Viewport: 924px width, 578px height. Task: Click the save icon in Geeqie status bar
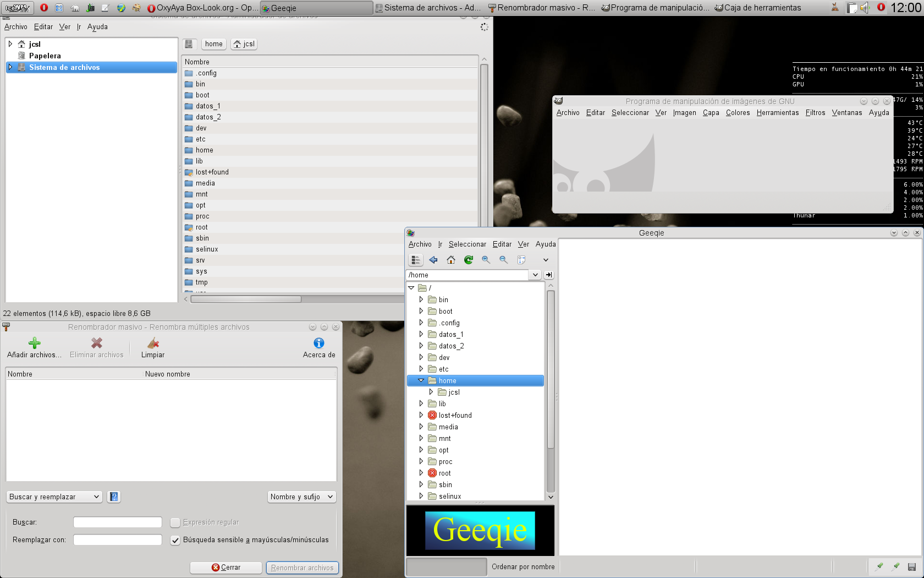pos(912,566)
